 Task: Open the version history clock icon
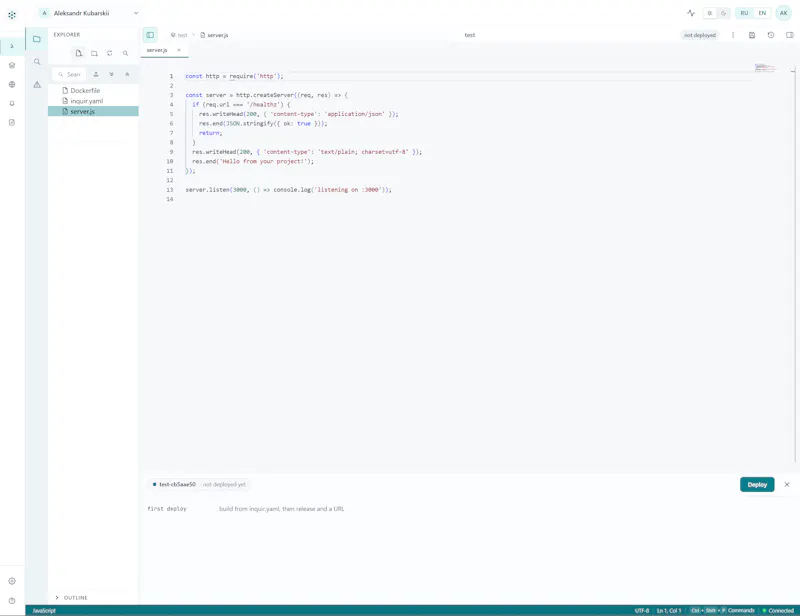click(x=771, y=35)
